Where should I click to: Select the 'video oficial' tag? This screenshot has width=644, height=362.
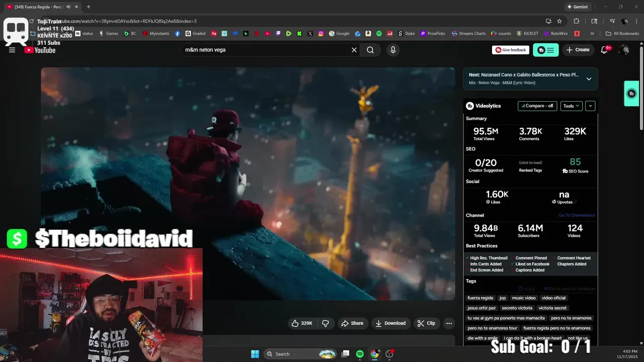(554, 298)
